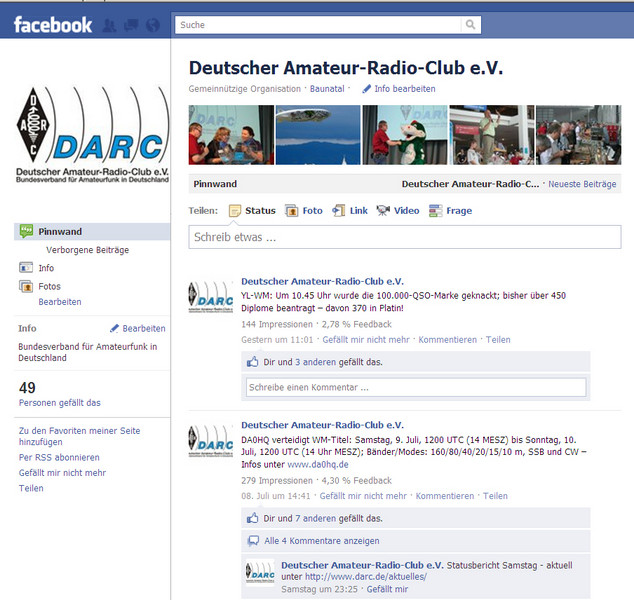Open Personen gefällt das link
Viewport: 634px width, 600px height.
59,403
